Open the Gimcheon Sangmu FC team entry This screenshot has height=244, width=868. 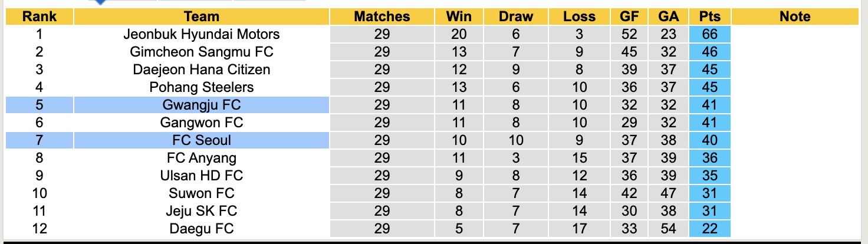201,52
